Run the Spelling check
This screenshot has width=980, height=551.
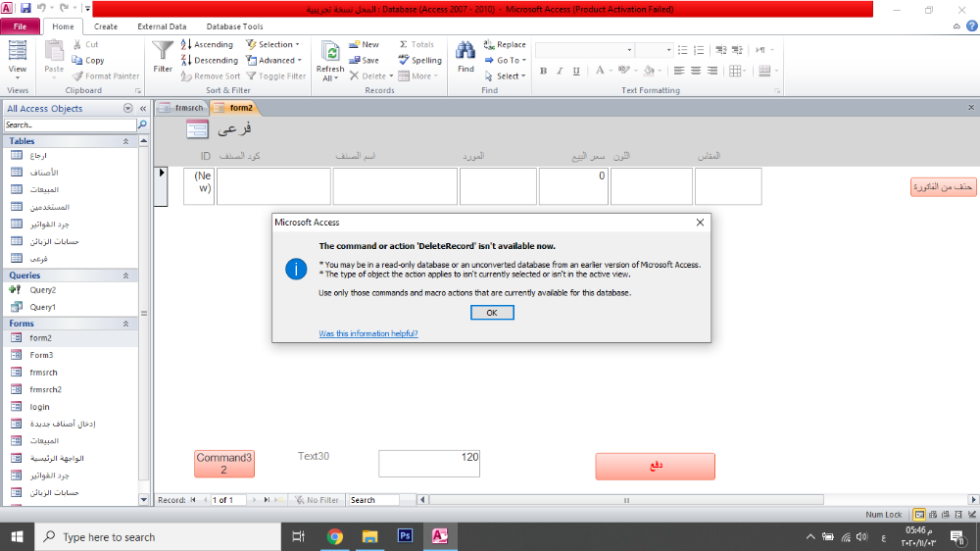tap(420, 60)
